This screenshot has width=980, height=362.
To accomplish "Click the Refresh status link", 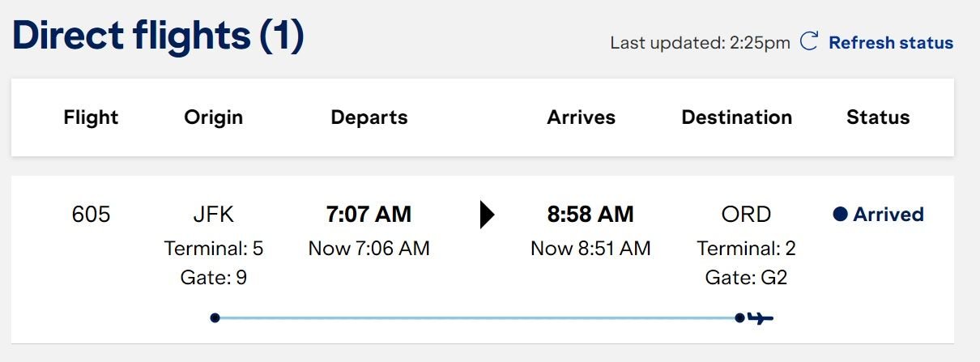I will click(891, 42).
